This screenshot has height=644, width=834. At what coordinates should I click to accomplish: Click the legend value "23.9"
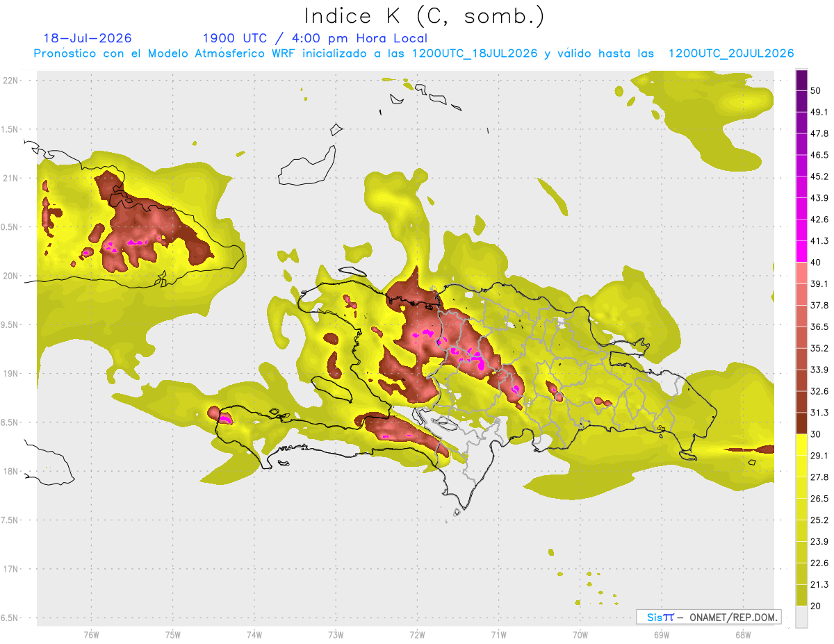pyautogui.click(x=819, y=541)
